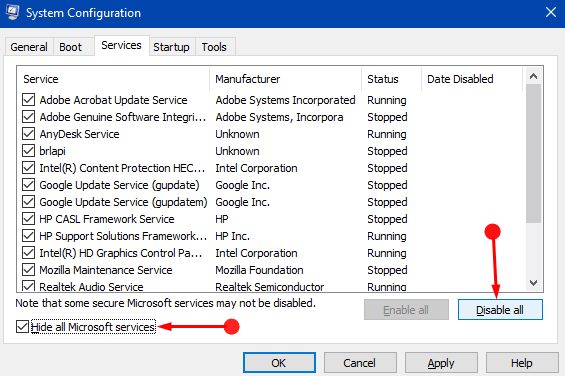Screen dimensions: 565x376
Task: Sort by the Date Disabled column header
Action: tap(472, 79)
